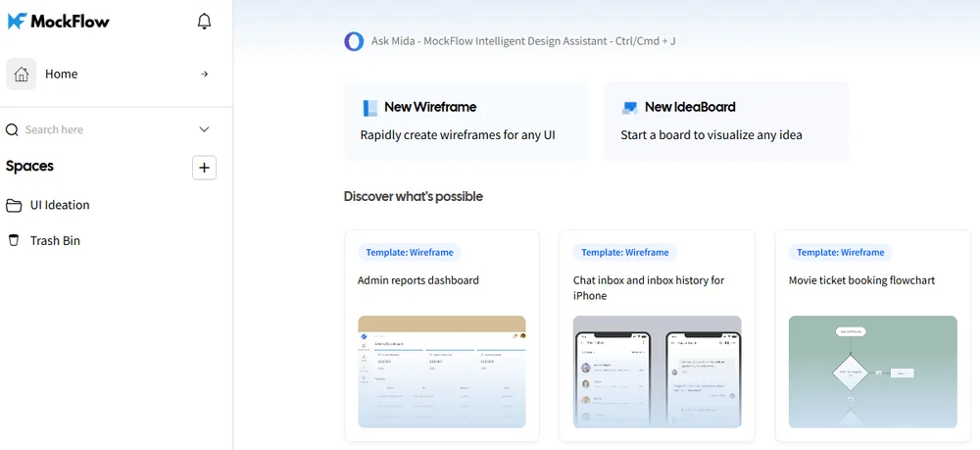Screen dimensions: 980x450
Task: Click Template: Wireframe tag on Movie ticket card
Action: click(841, 253)
